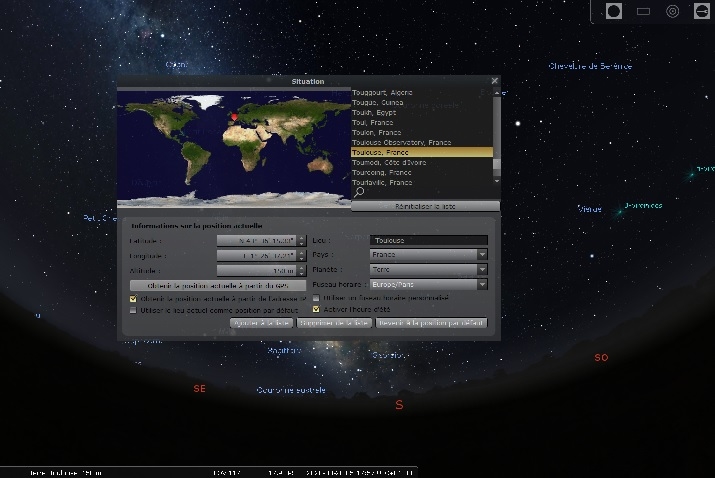The height and width of the screenshot is (478, 715).
Task: Select Toumodi, Côte d'Ivoire in the list
Action: tap(422, 162)
